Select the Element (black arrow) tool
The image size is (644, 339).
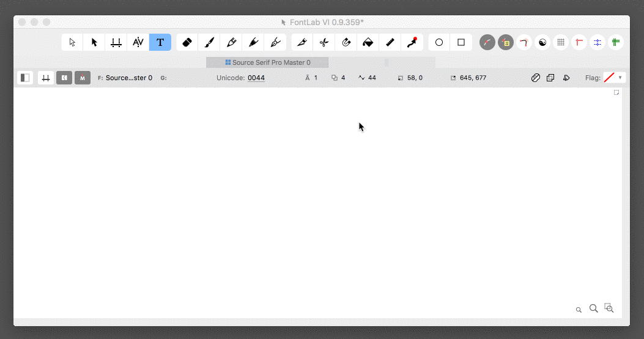click(x=94, y=42)
